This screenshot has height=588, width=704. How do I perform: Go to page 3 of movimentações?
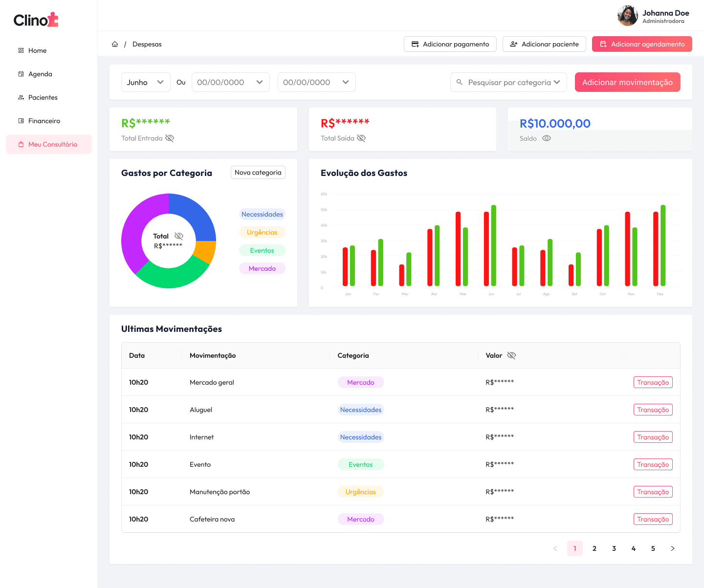614,548
